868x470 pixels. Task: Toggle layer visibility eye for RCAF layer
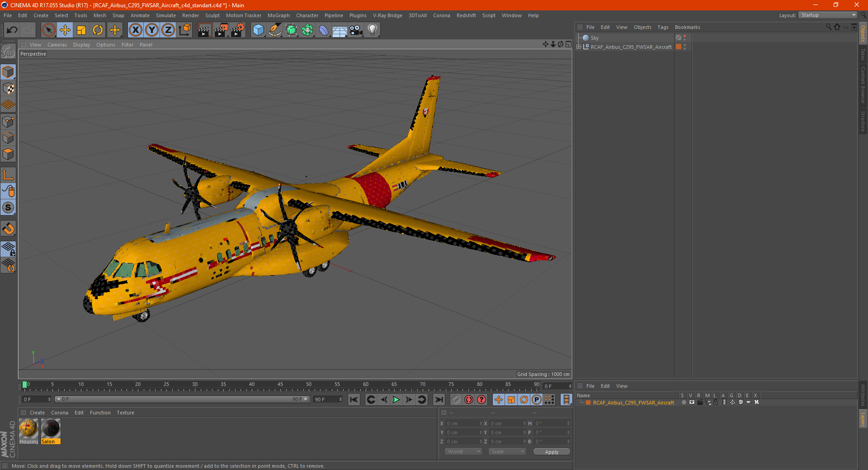(x=692, y=402)
